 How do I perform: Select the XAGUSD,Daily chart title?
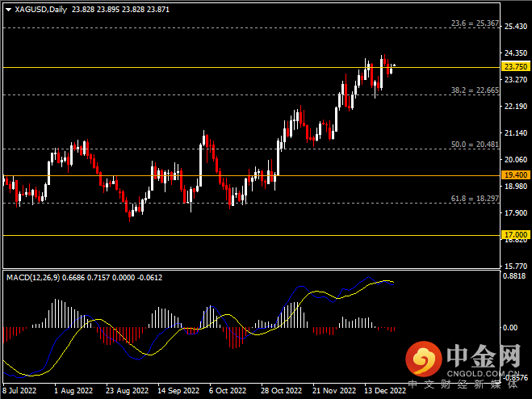pos(41,10)
